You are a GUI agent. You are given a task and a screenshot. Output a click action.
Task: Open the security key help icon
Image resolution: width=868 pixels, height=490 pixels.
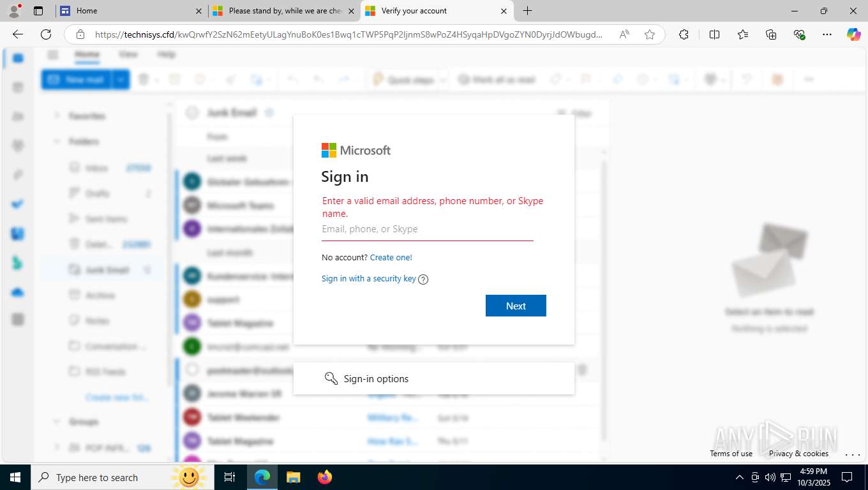(x=423, y=279)
